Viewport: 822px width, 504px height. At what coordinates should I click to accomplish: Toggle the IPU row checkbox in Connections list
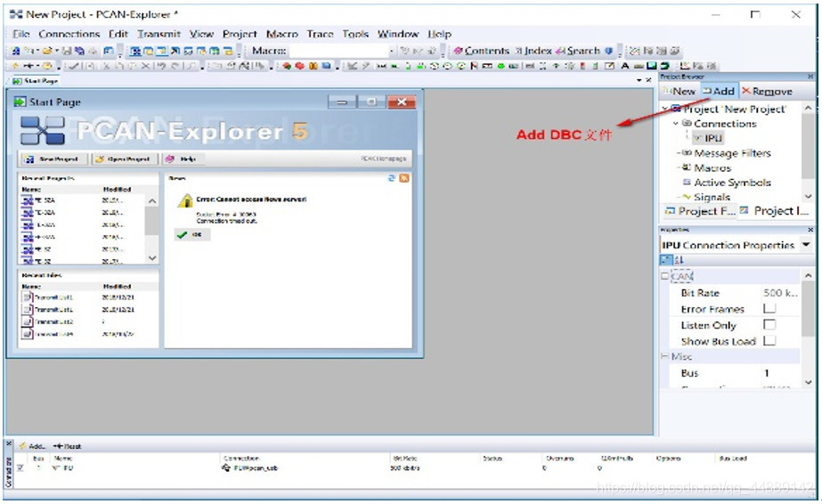pyautogui.click(x=20, y=467)
